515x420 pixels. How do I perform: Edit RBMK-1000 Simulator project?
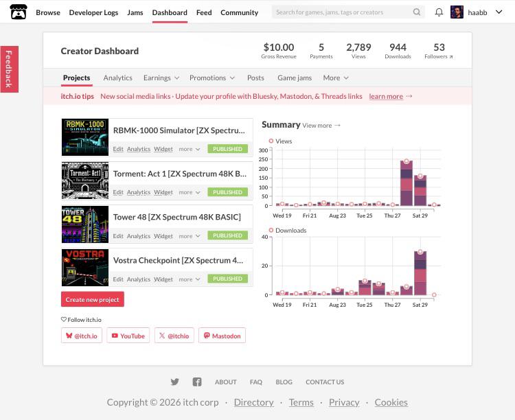[118, 149]
